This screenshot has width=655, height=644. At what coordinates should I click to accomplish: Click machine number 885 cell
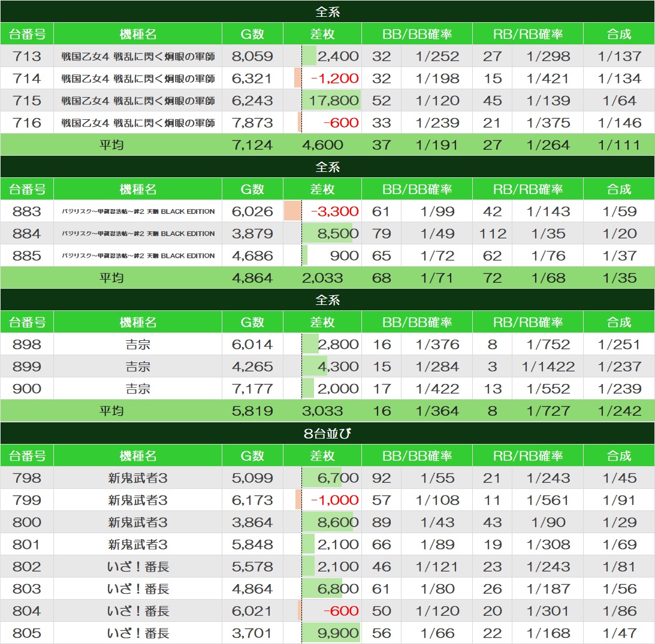(x=27, y=256)
